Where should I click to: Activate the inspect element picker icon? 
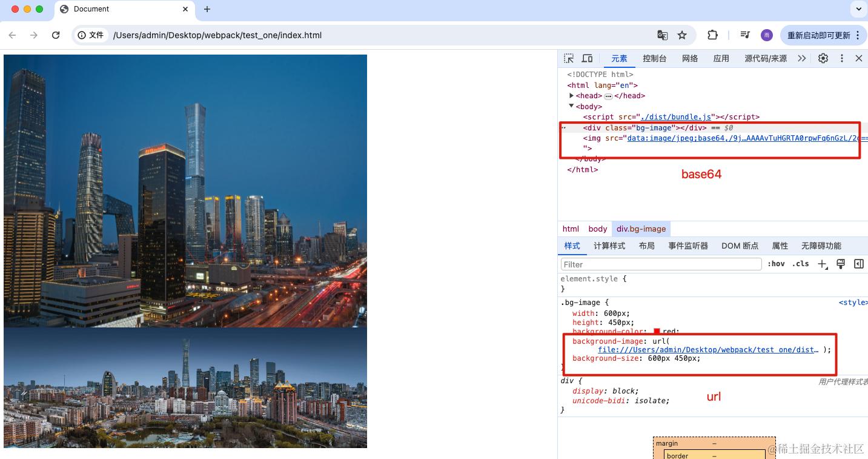click(x=569, y=58)
